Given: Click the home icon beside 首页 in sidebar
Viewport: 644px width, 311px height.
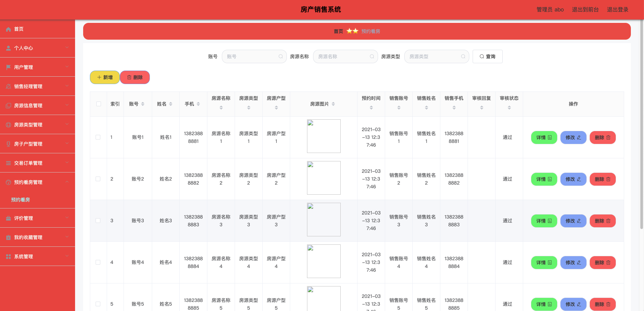Looking at the screenshot, I should [x=8, y=29].
